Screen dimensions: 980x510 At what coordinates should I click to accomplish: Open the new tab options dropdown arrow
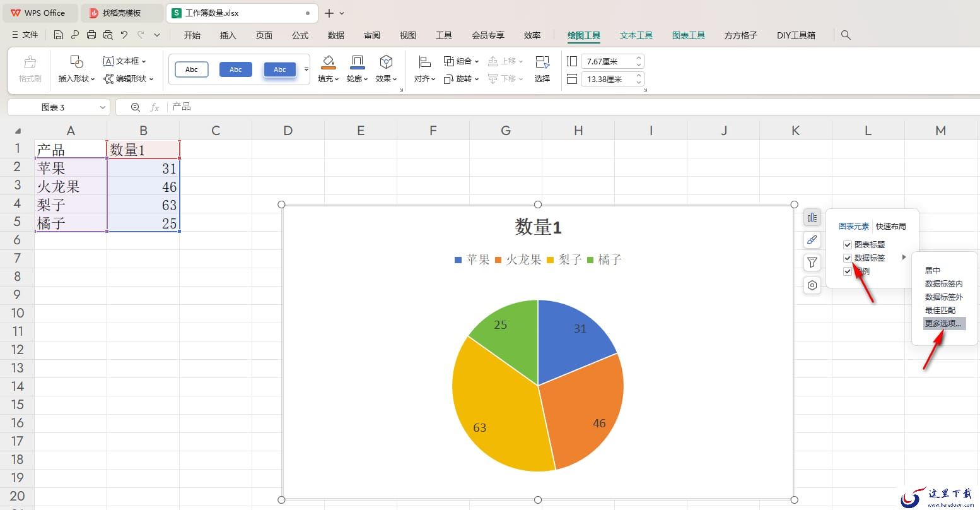point(342,13)
